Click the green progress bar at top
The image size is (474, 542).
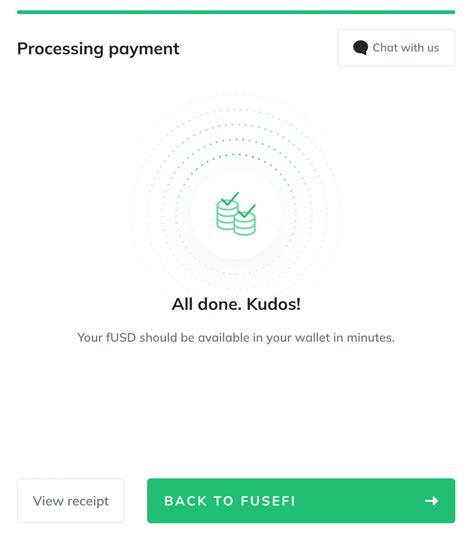(x=236, y=12)
